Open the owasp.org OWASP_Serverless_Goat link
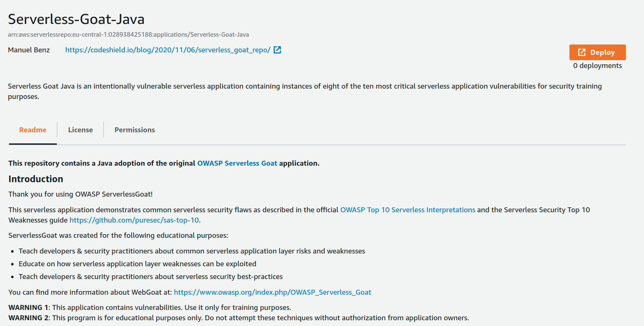This screenshot has width=644, height=326. 272,292
